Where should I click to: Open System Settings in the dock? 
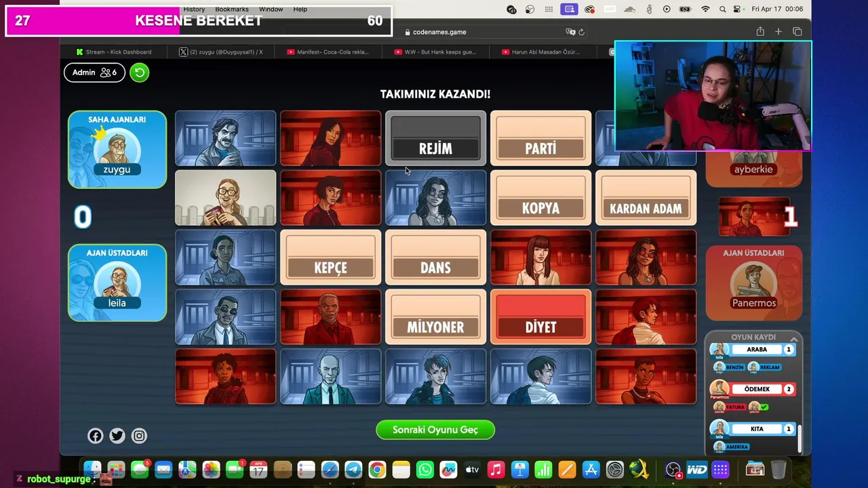point(614,470)
